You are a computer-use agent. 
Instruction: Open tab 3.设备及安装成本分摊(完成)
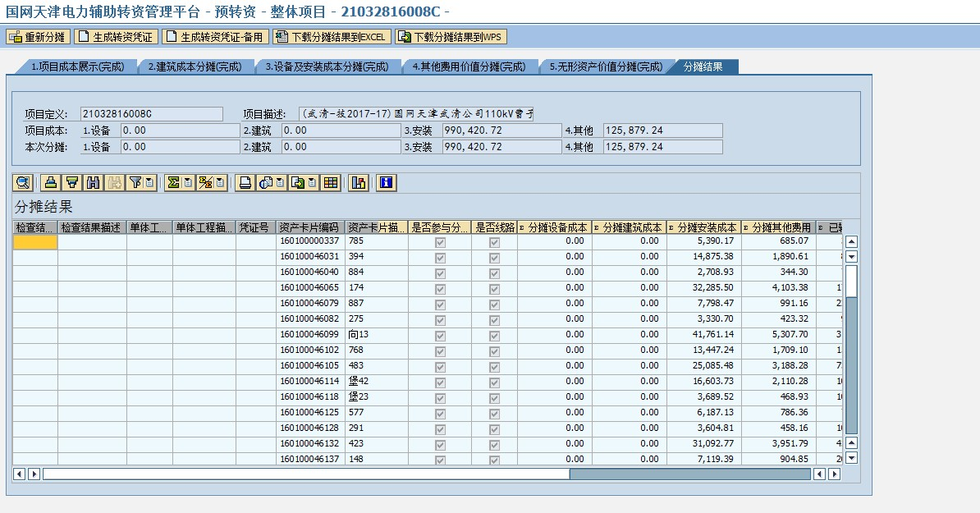[327, 66]
